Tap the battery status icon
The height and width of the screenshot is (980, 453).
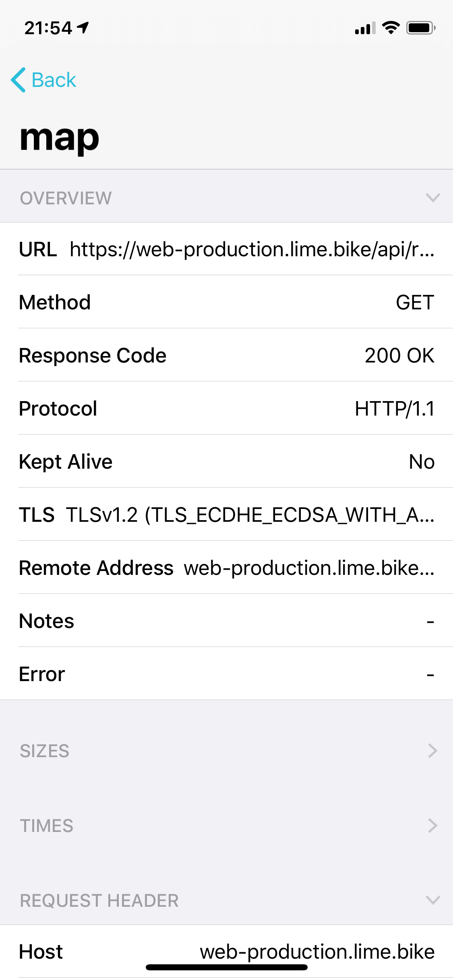click(x=421, y=28)
